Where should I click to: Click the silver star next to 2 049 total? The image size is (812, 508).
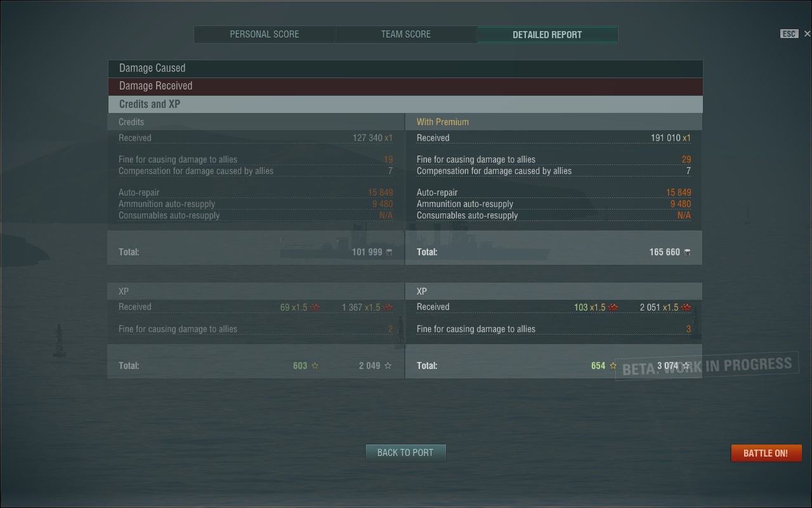[x=388, y=366]
